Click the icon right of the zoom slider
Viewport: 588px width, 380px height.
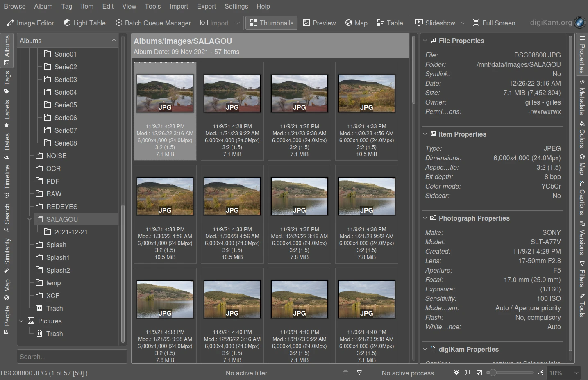[540, 373]
